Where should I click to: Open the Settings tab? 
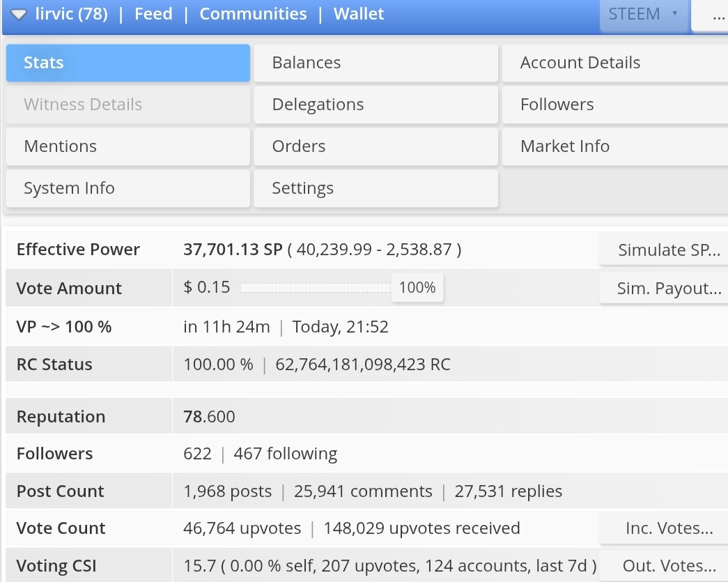[376, 188]
